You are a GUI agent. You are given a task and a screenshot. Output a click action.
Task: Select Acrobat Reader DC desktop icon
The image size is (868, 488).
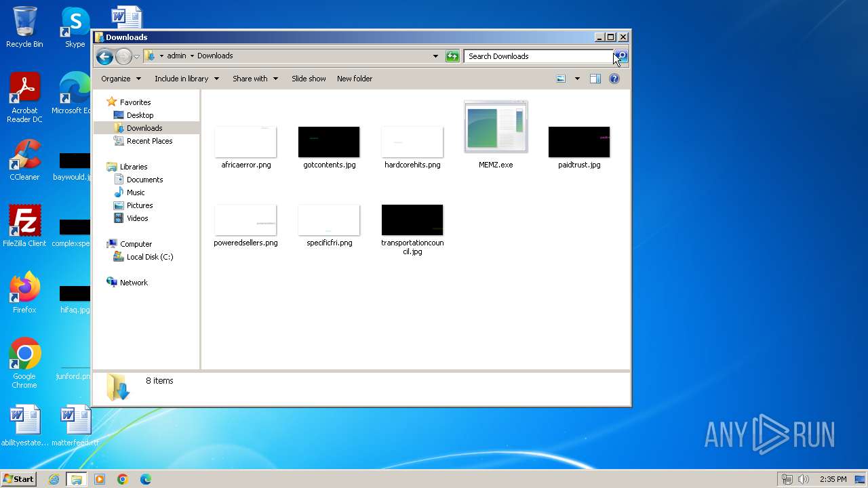pos(24,98)
